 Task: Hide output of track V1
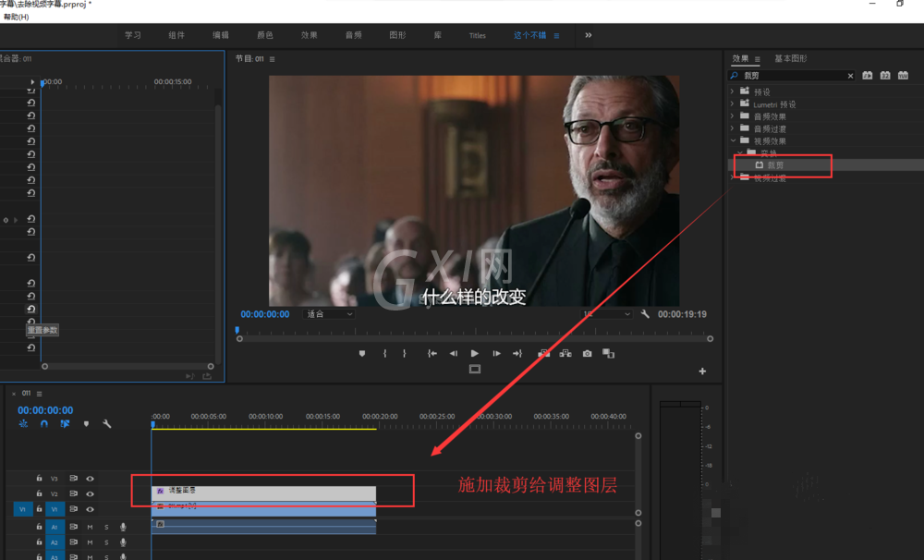[90, 509]
